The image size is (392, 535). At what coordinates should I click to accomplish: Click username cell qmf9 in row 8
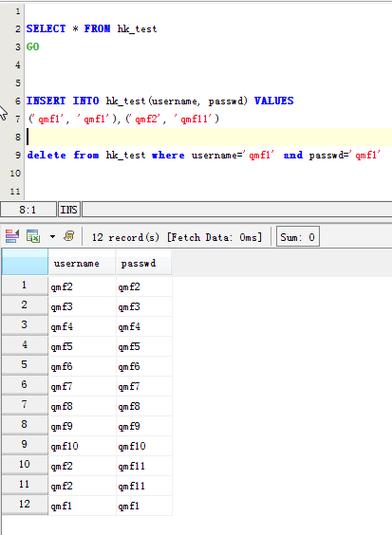coord(82,426)
